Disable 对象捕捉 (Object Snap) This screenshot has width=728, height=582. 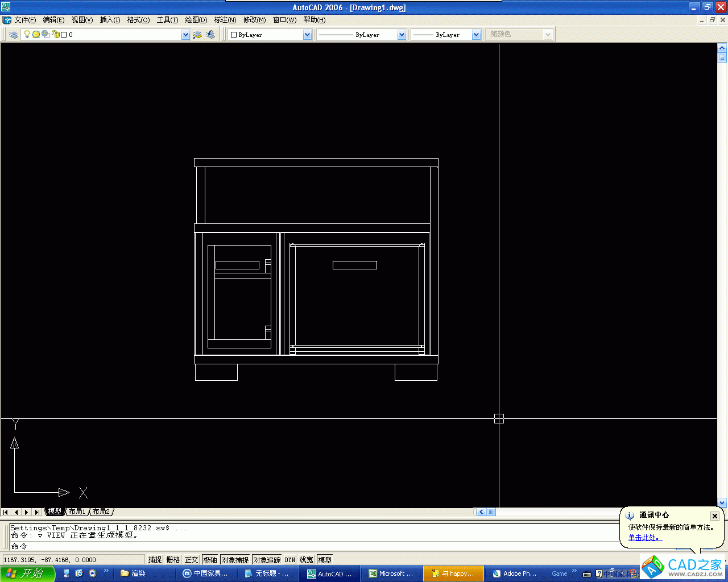235,559
